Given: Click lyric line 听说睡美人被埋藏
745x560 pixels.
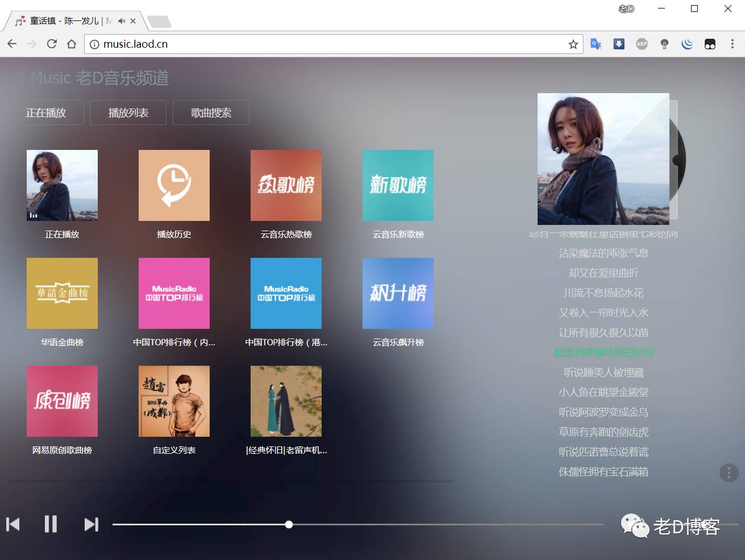Looking at the screenshot, I should [604, 372].
